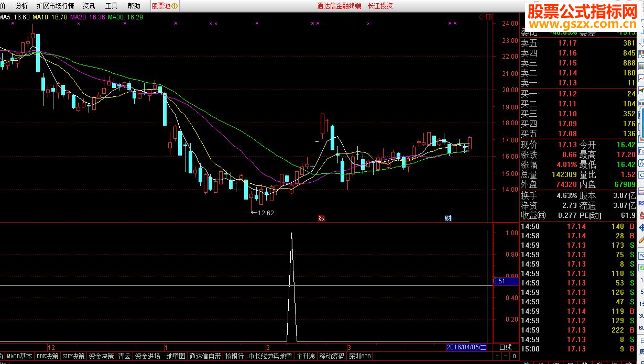Switch to the 青云 indicator tab
Viewport: 644px width, 364px height.
click(124, 356)
